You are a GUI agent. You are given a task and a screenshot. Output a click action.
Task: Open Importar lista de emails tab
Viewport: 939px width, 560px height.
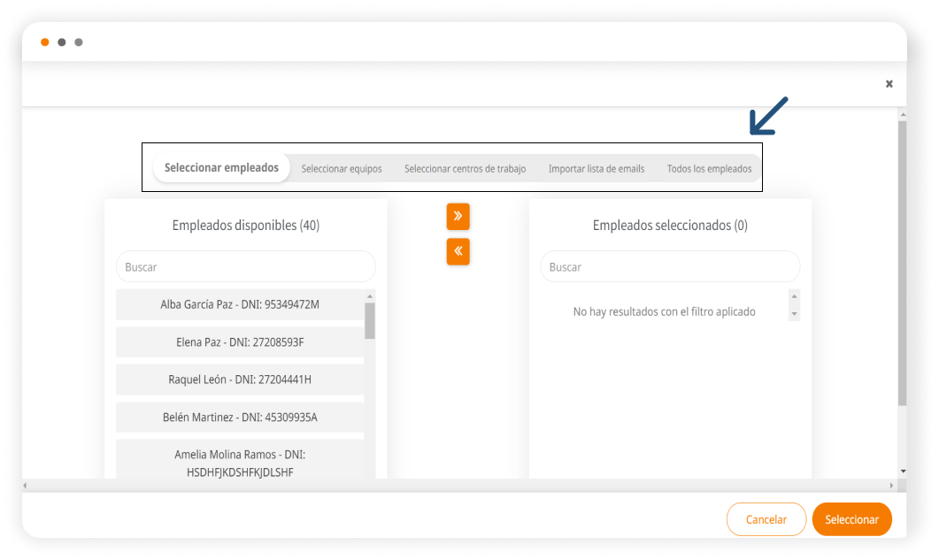click(596, 169)
